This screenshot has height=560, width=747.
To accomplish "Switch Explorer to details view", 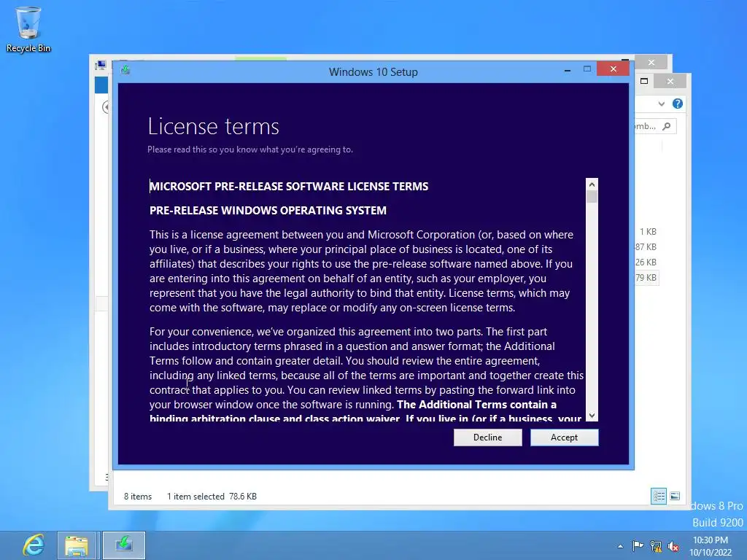I will [x=659, y=496].
